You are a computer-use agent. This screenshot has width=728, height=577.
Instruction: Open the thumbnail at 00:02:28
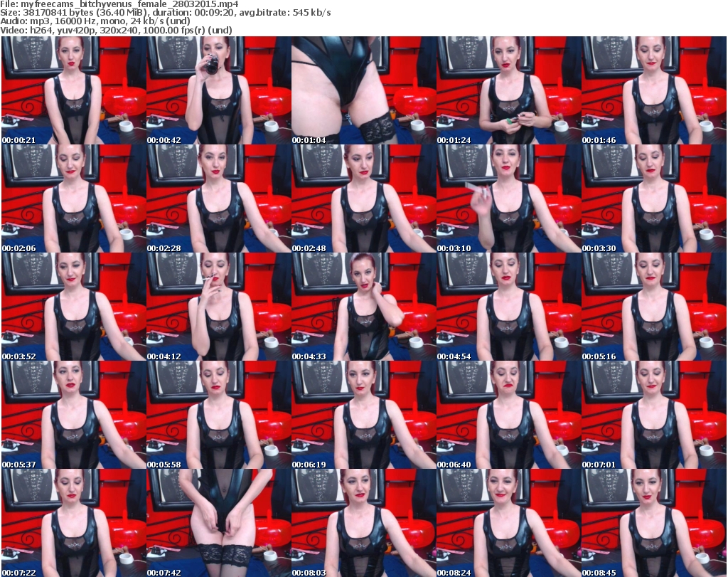219,198
